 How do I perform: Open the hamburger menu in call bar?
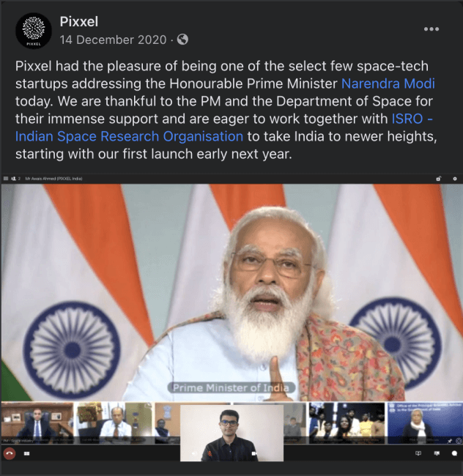6,179
